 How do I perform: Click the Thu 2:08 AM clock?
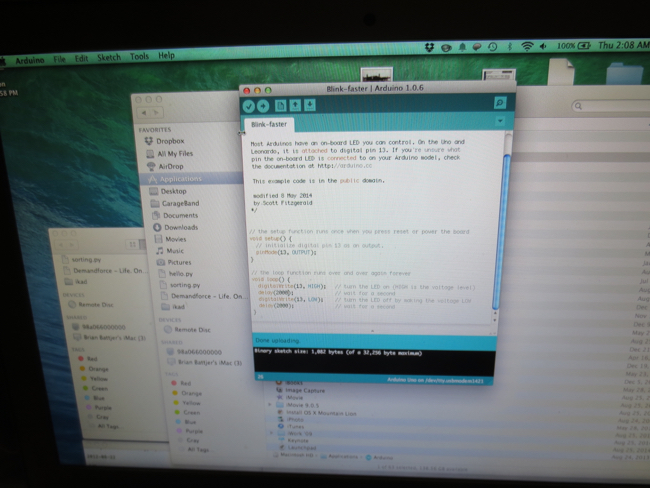[x=623, y=45]
